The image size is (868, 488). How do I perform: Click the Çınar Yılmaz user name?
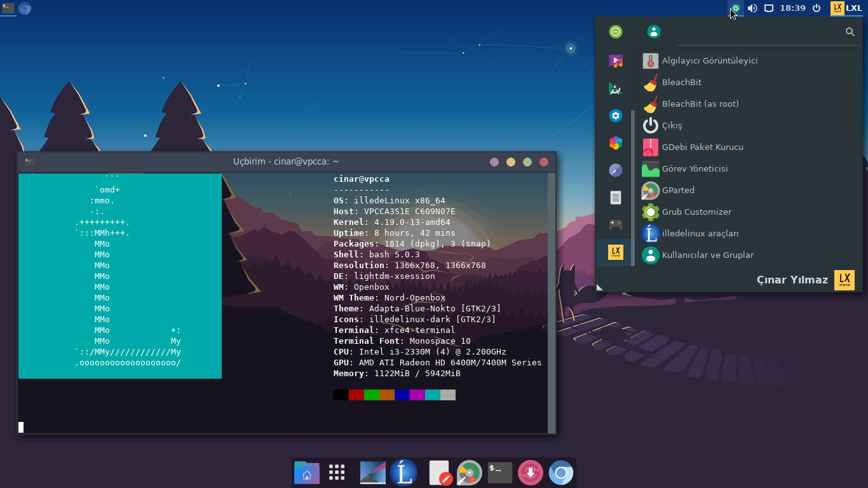[792, 280]
